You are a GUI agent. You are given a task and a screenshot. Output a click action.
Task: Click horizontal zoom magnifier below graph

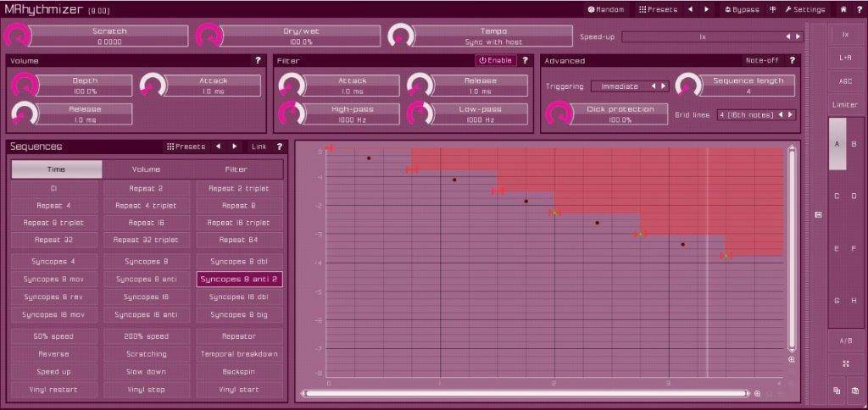[x=757, y=394]
